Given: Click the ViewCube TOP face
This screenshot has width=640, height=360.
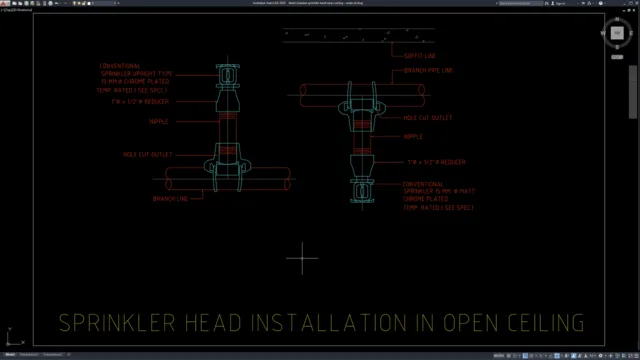Looking at the screenshot, I should coord(617,33).
